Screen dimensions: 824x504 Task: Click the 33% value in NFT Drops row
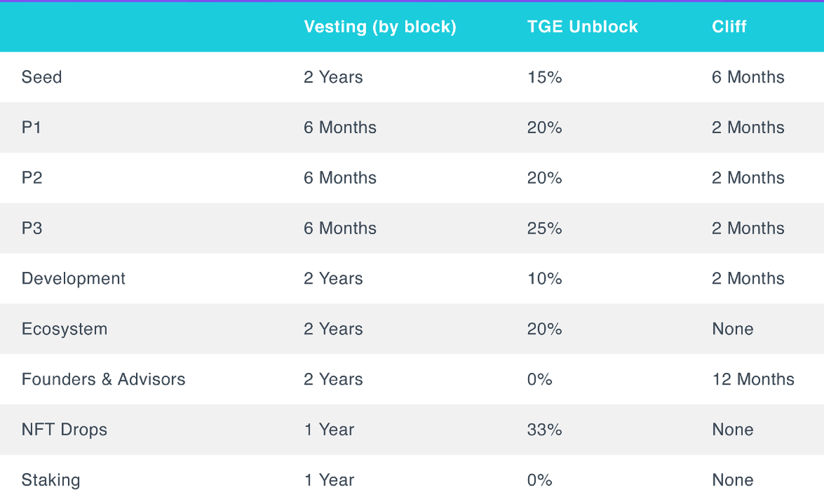pos(545,430)
